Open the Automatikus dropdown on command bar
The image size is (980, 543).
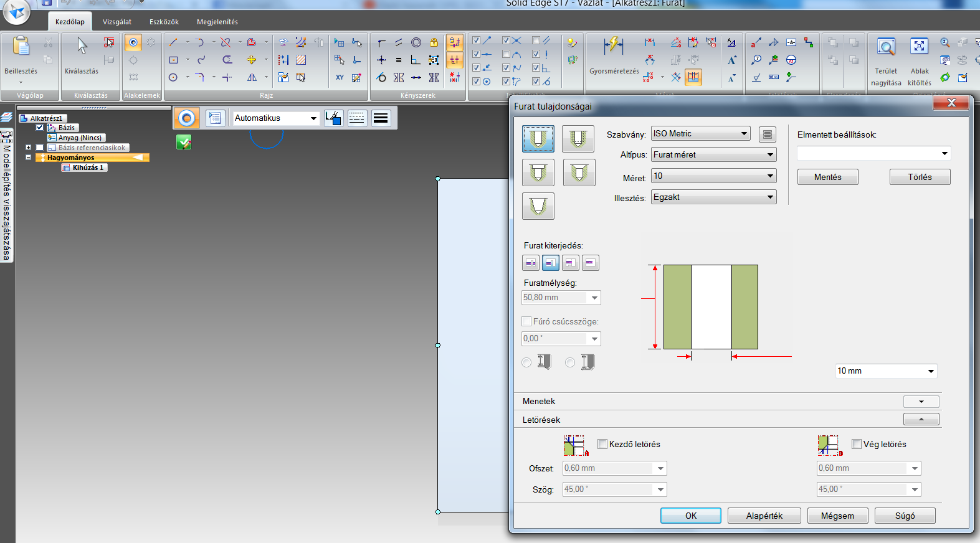[x=277, y=118]
